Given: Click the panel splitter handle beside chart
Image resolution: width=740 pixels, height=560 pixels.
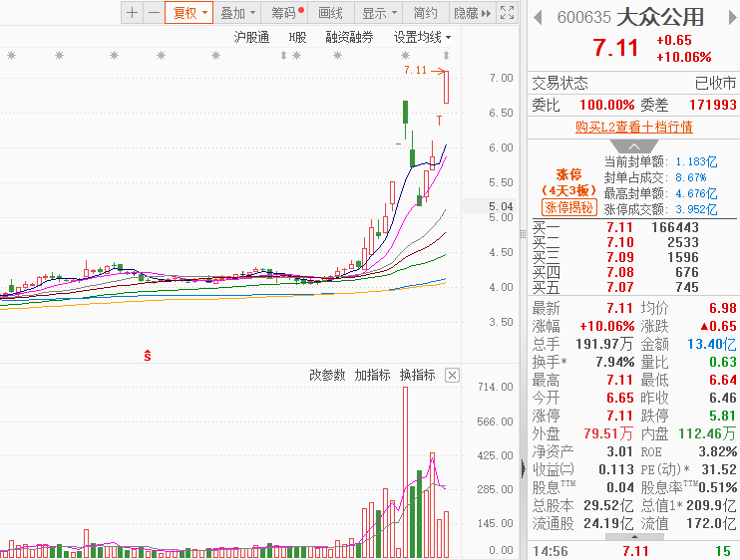Looking at the screenshot, I should coord(523,234).
